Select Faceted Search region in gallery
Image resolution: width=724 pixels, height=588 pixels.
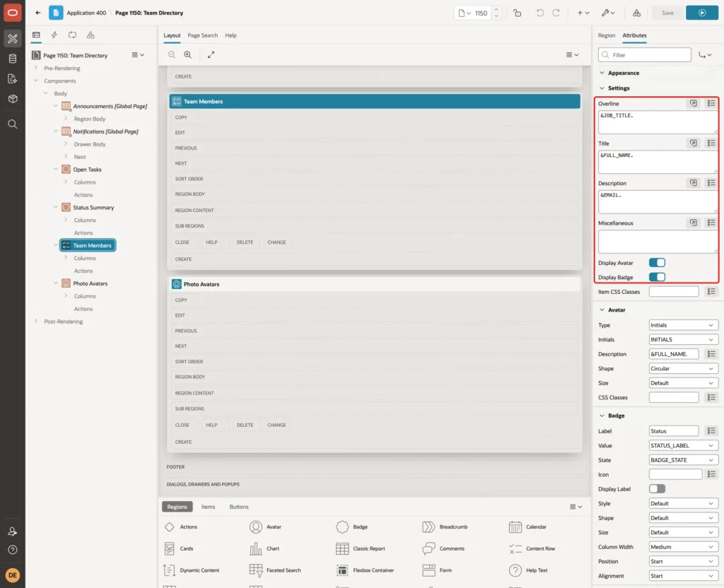[275, 570]
